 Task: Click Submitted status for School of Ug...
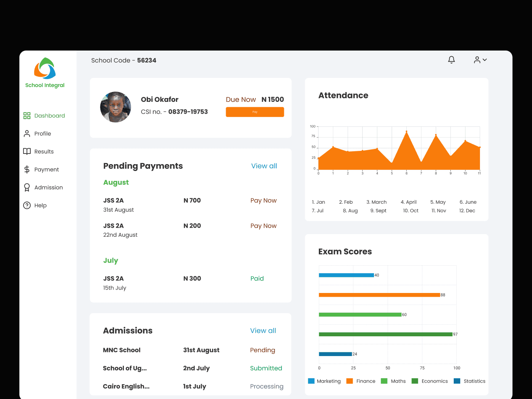[x=266, y=368]
